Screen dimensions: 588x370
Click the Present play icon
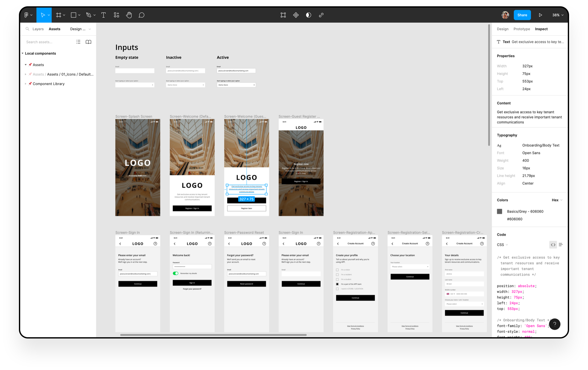coord(540,15)
